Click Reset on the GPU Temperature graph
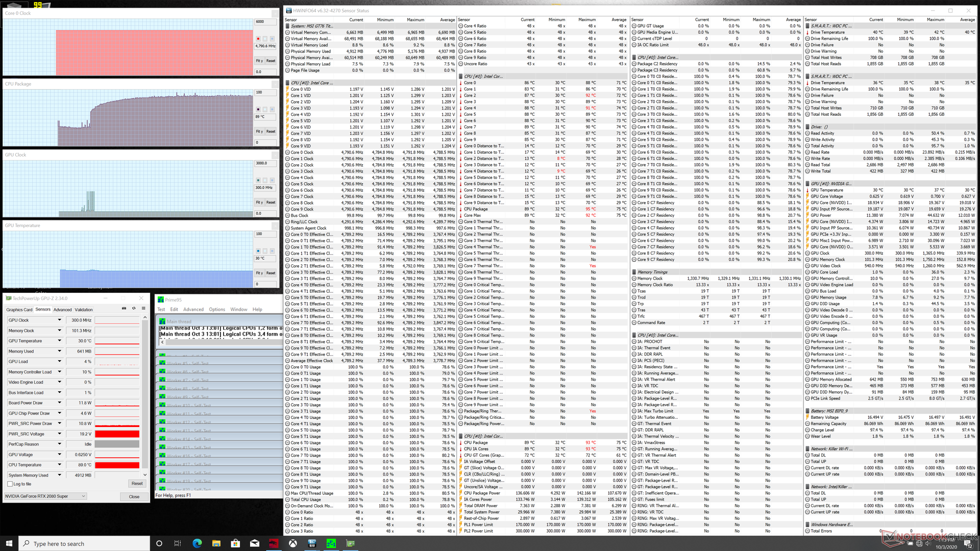This screenshot has width=980, height=551. click(271, 273)
